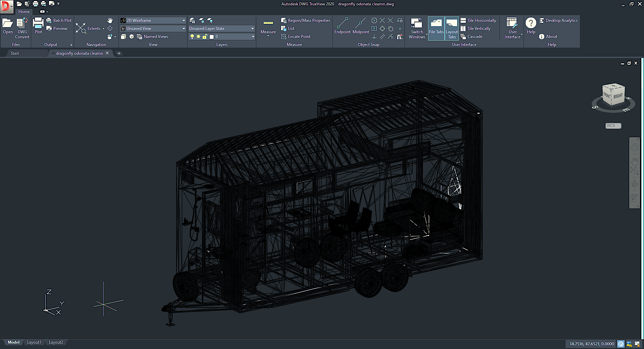Toggle the File Tabs display
This screenshot has height=349, width=644.
[436, 26]
